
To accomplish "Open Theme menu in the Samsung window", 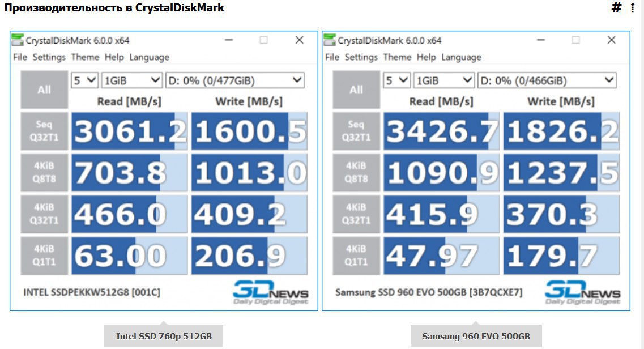I will 397,57.
